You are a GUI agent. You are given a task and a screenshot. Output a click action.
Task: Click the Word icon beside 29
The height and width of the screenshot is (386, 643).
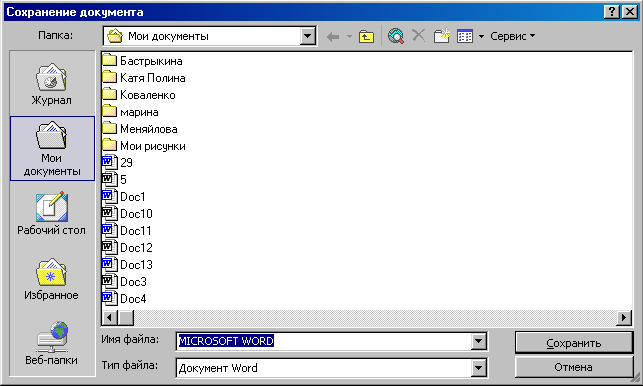pyautogui.click(x=109, y=162)
